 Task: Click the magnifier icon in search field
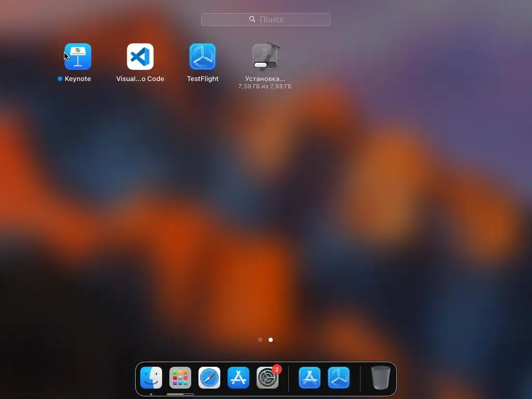tap(252, 19)
